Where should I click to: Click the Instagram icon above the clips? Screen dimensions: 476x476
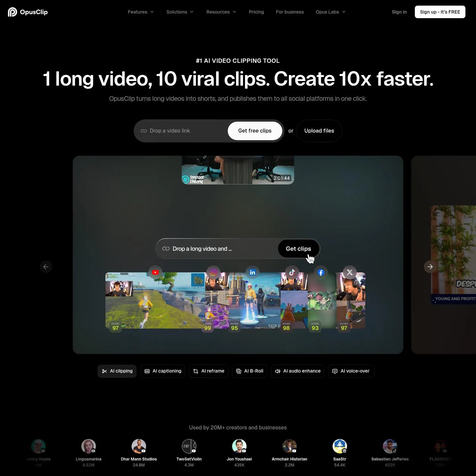point(213,272)
